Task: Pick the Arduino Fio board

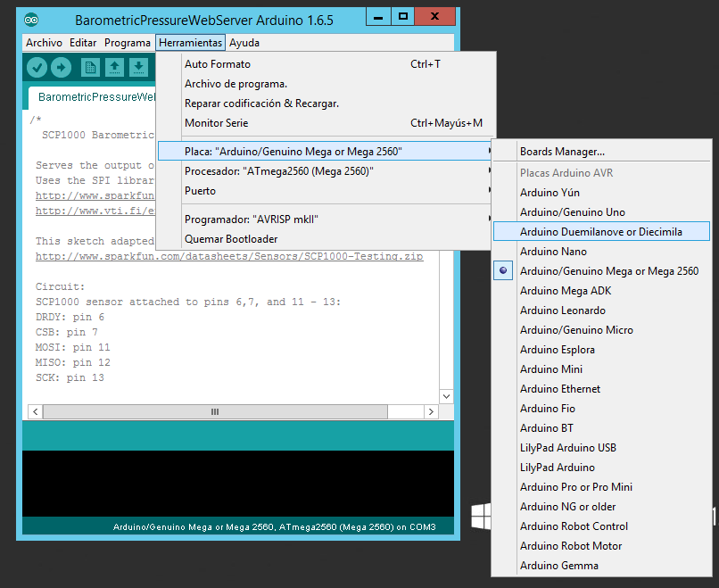Action: [601, 409]
